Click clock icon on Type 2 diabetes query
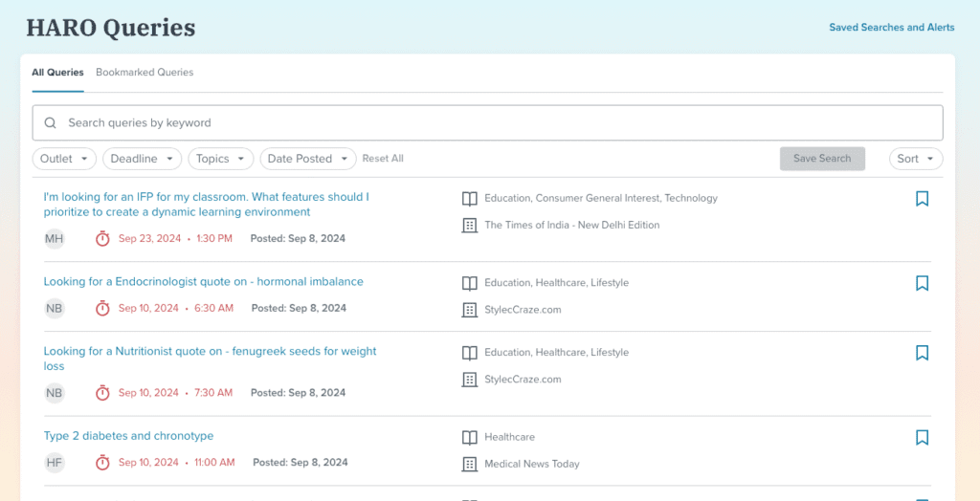980x501 pixels. [102, 463]
